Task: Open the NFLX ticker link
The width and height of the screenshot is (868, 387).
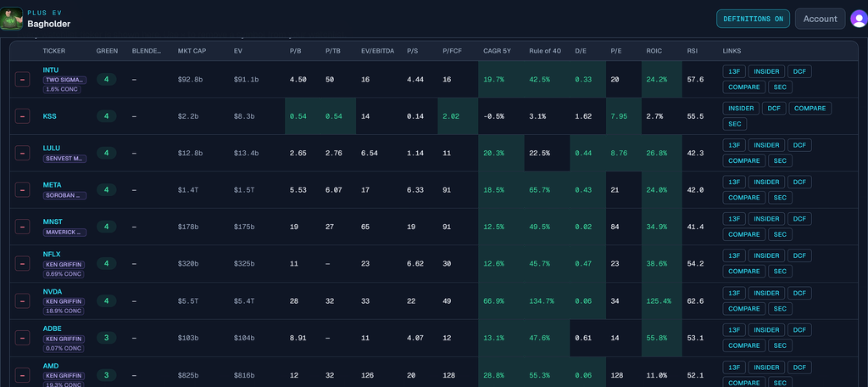Action: point(52,255)
